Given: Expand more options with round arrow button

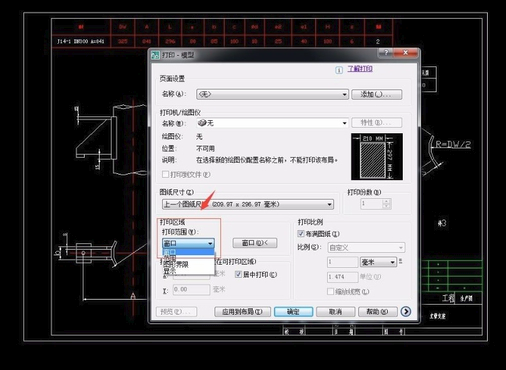Looking at the screenshot, I should (x=406, y=311).
